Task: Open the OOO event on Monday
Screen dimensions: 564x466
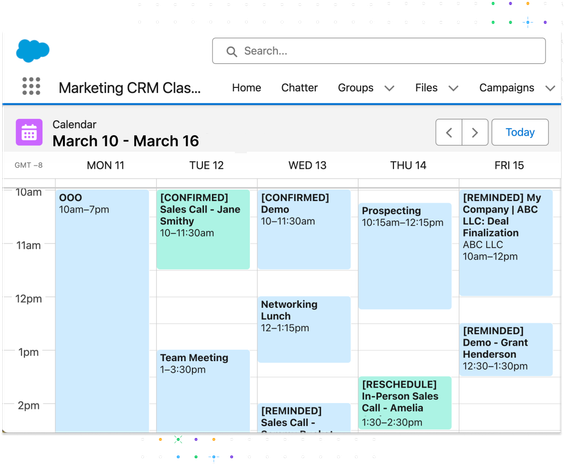Action: tap(102, 311)
